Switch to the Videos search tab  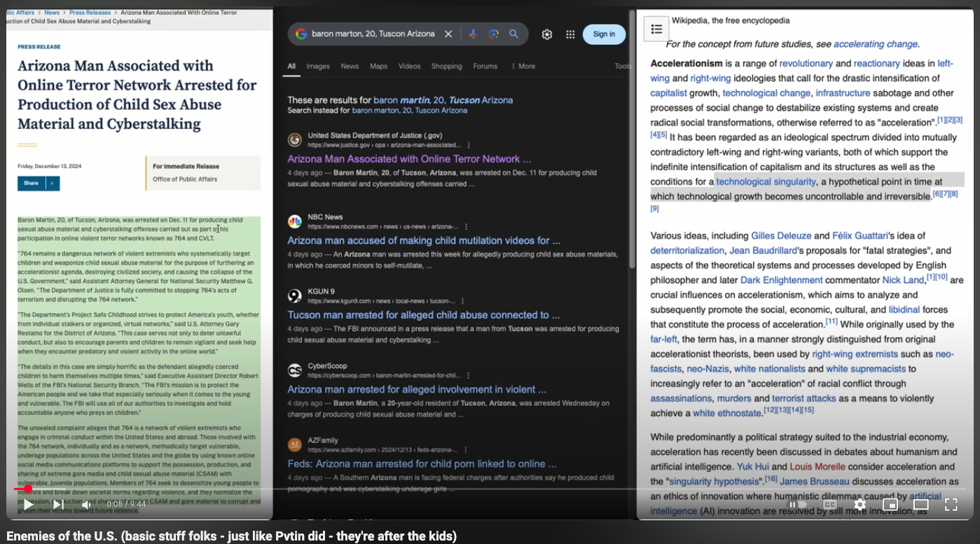pos(409,67)
